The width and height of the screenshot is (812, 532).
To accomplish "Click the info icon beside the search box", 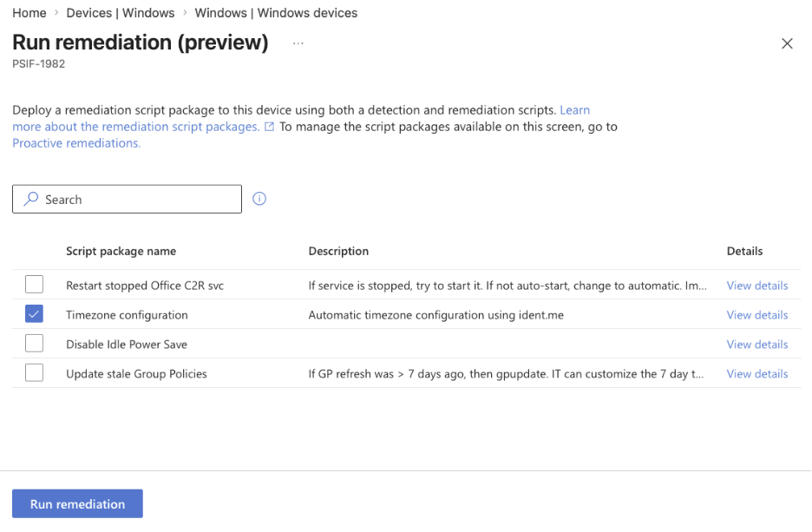I will [259, 199].
